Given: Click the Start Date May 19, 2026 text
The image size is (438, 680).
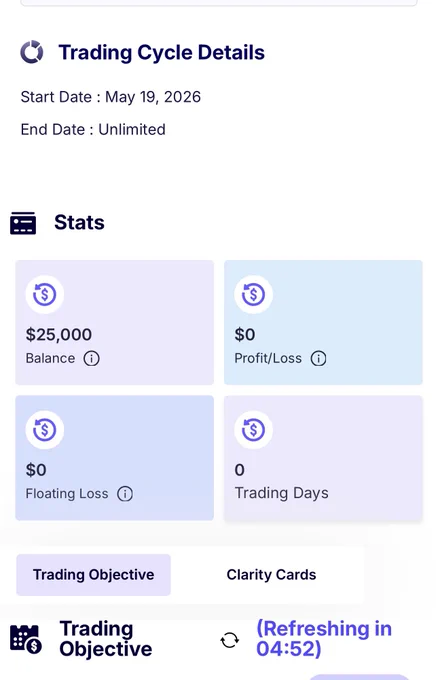Looking at the screenshot, I should pos(111,97).
